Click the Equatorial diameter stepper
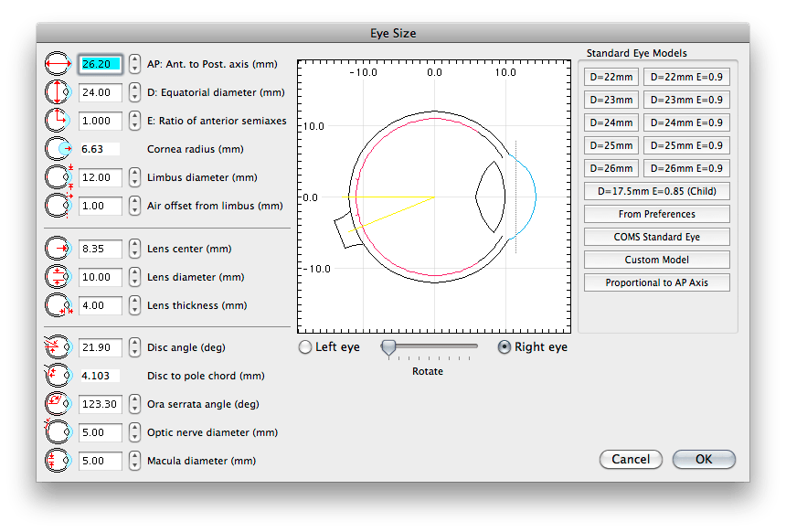Viewport: 786px width, 532px height. (134, 92)
